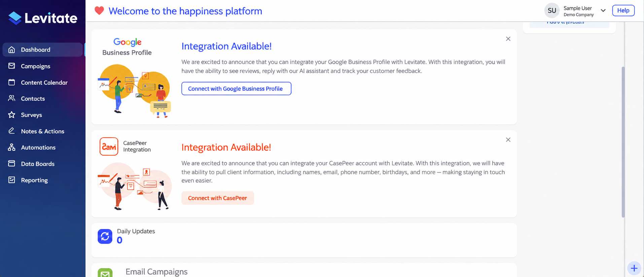Click the Daily Updates count 0
Viewport: 644px width, 277px height.
click(x=119, y=240)
